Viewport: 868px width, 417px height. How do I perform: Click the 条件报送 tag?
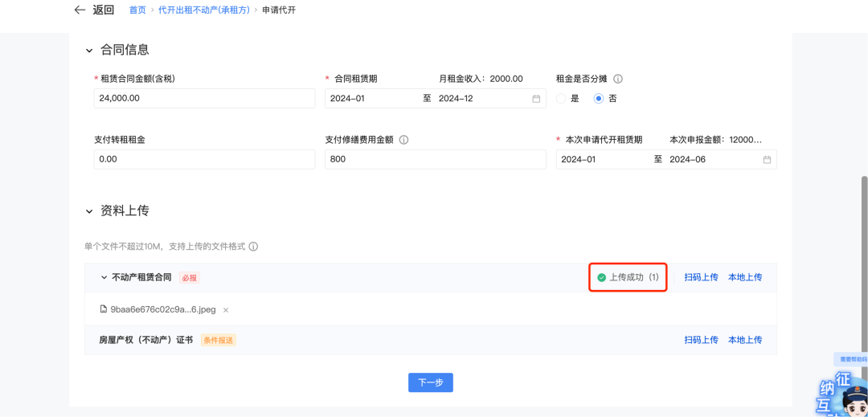pos(218,340)
